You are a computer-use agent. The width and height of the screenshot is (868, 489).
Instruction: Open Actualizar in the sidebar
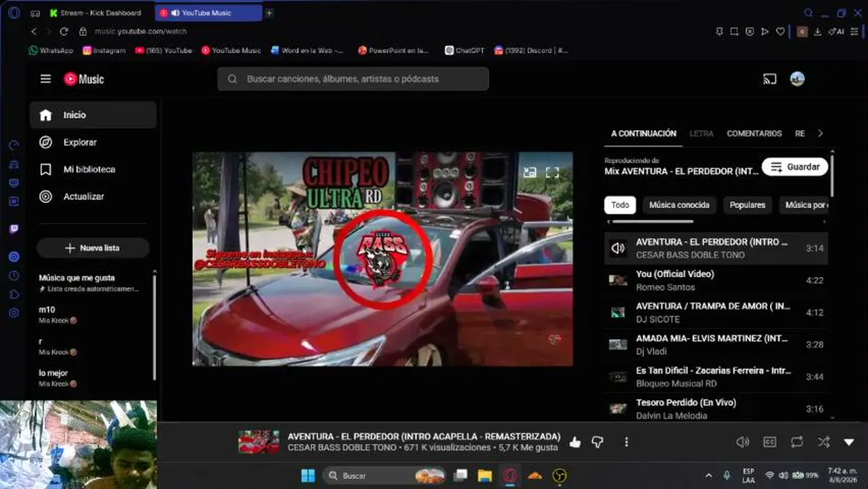(93, 196)
